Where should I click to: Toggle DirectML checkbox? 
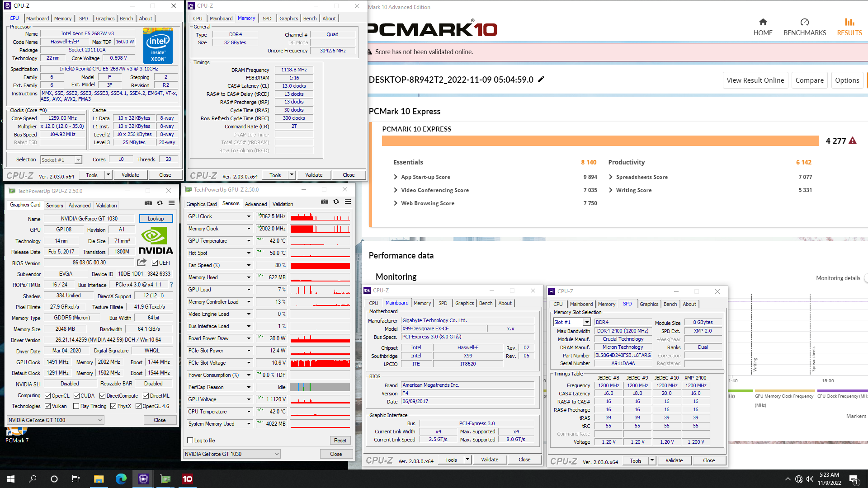(146, 395)
